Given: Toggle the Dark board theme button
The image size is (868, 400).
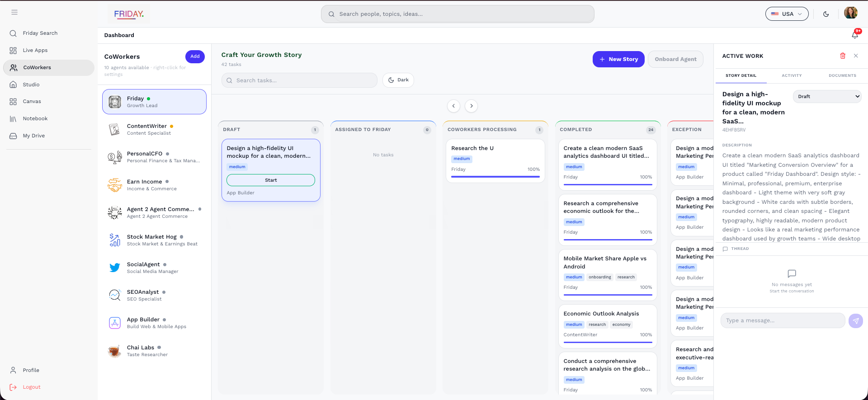Looking at the screenshot, I should coord(398,80).
